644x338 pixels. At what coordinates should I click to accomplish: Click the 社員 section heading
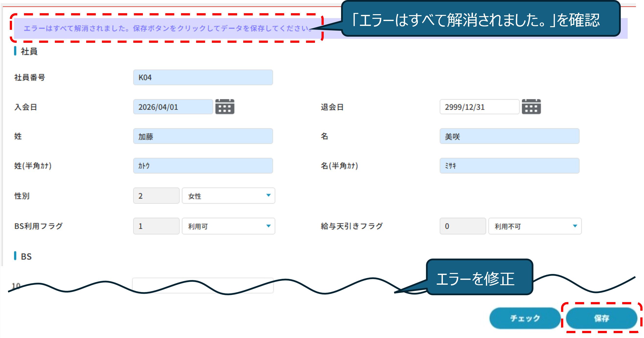pyautogui.click(x=29, y=51)
